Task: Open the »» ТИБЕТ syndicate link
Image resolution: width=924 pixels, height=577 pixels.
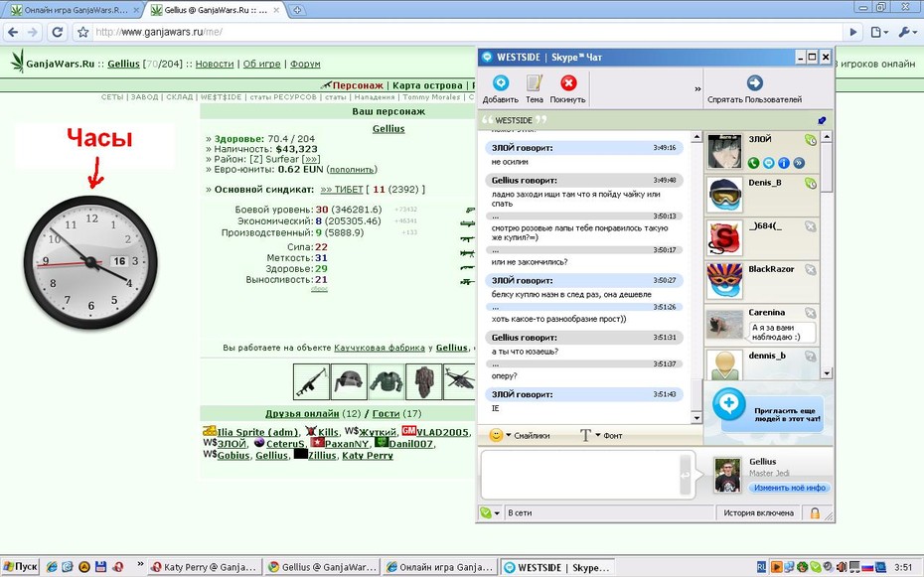Action: tap(342, 190)
